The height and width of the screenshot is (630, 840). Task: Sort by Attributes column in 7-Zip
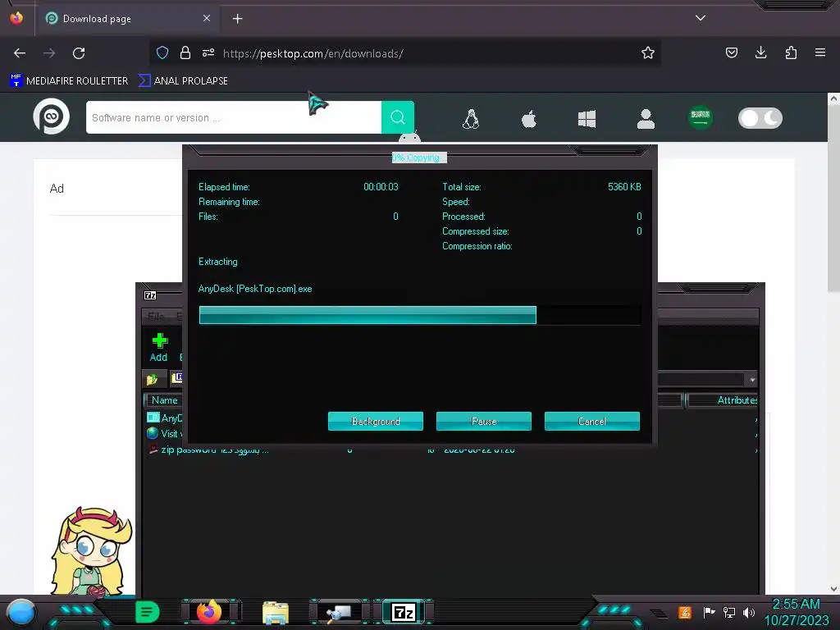pyautogui.click(x=723, y=400)
